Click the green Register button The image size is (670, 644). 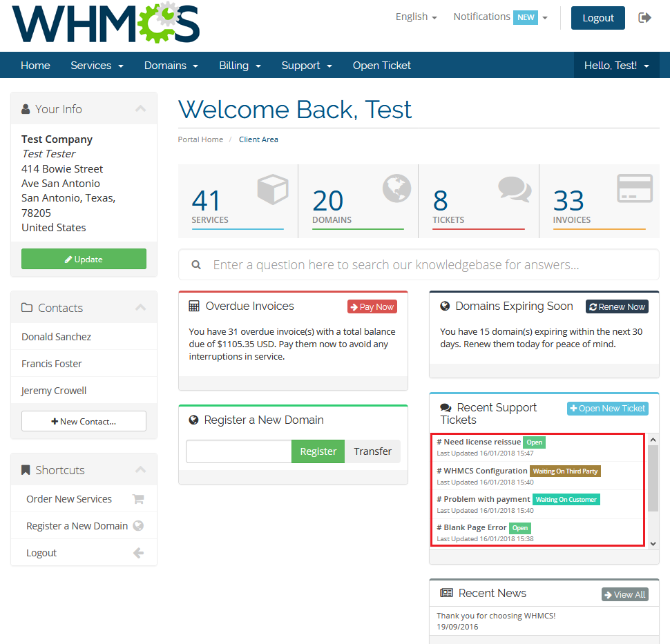point(318,451)
